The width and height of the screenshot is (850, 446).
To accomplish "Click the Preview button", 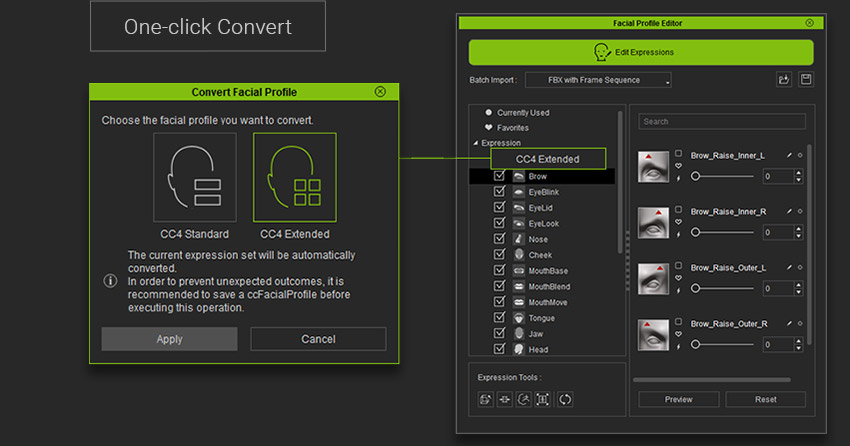I will [678, 399].
